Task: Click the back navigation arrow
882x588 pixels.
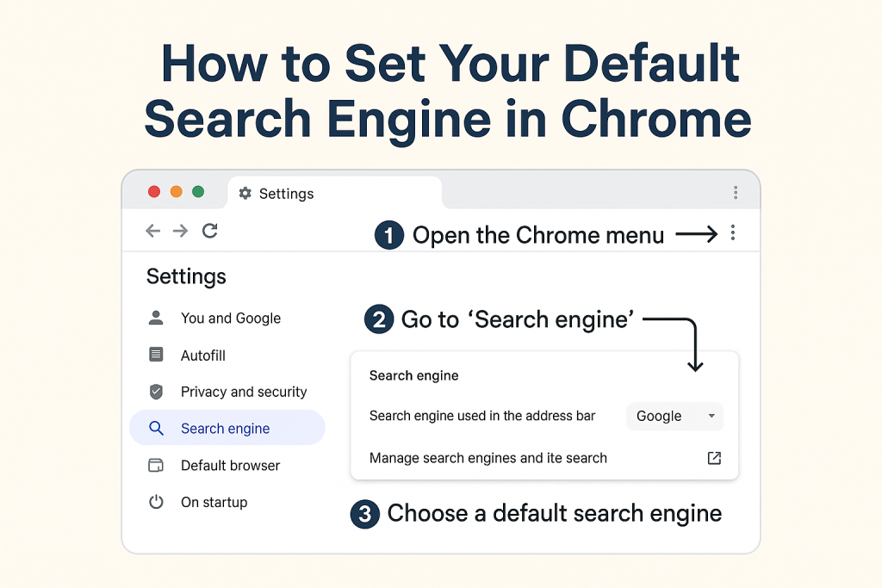Action: (153, 231)
